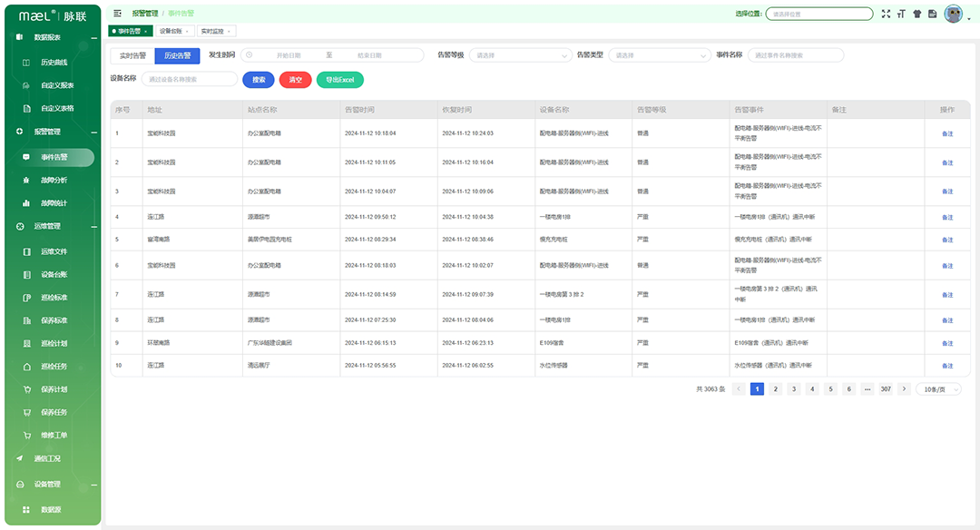Select the 历史告警 toggle
The width and height of the screenshot is (980, 530).
click(177, 55)
